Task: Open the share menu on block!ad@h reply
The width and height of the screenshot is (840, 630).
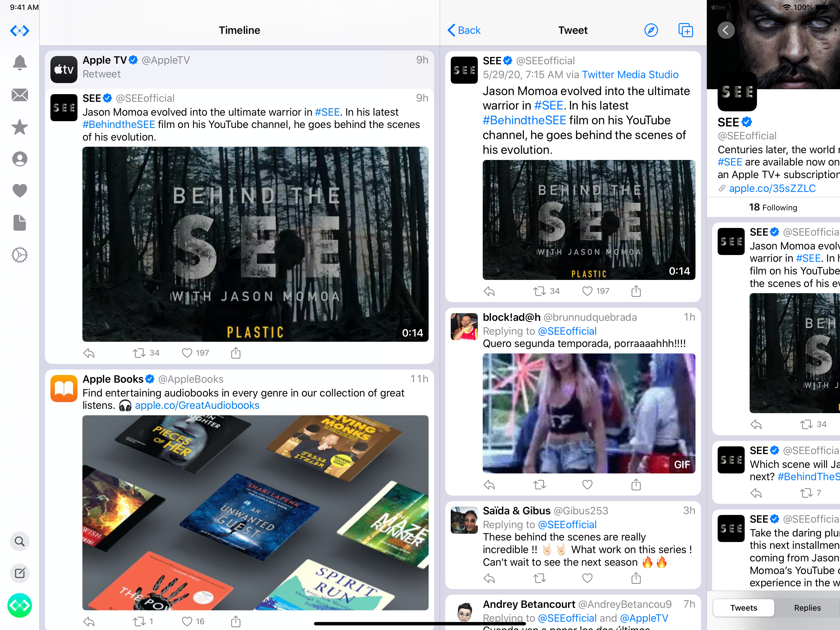Action: point(636,484)
